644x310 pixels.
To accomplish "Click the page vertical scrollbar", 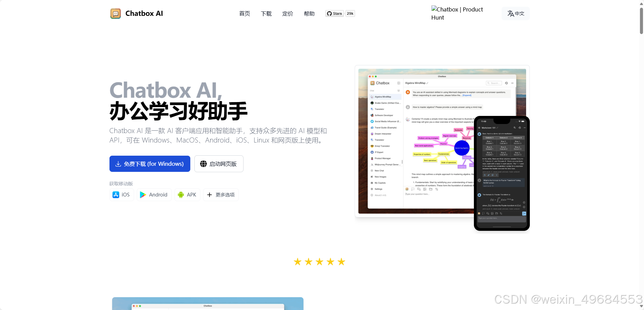I will (641, 21).
